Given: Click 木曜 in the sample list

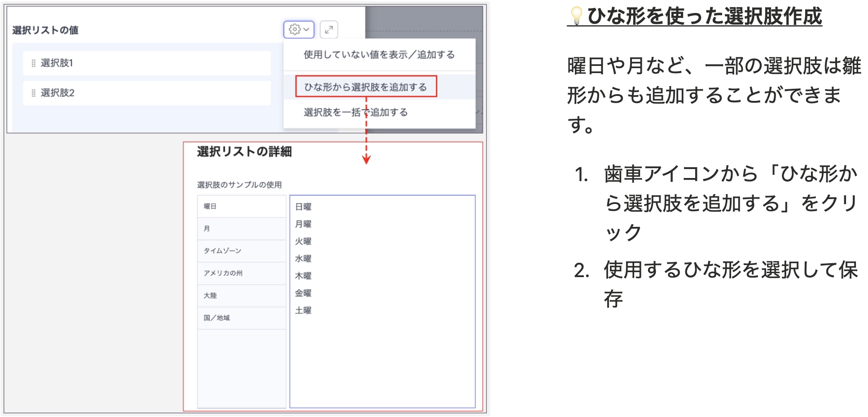Looking at the screenshot, I should pos(303,276).
